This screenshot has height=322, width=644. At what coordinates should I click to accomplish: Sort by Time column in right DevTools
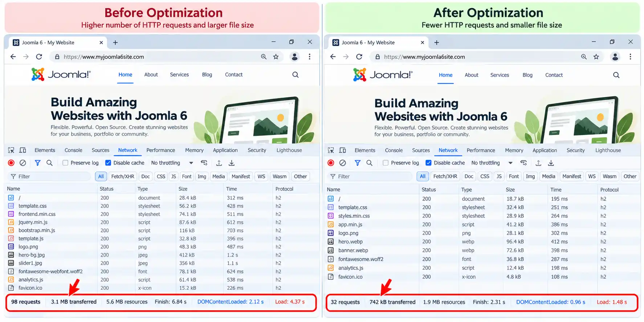click(556, 189)
